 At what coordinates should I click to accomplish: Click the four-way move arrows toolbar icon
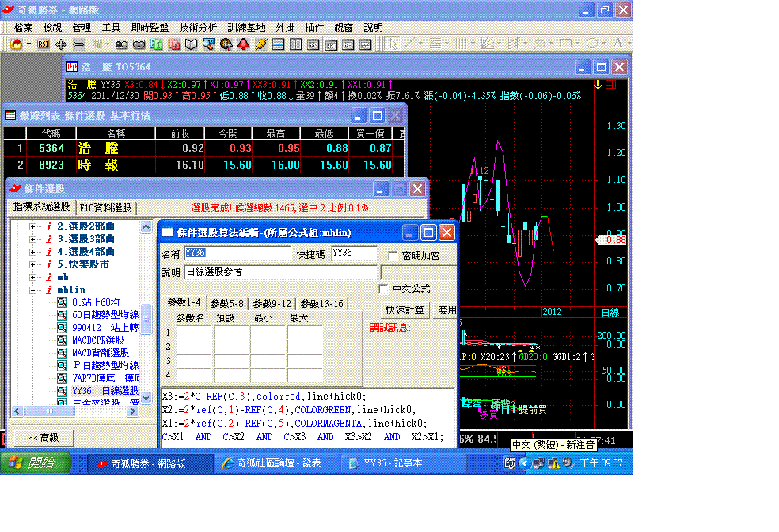coord(61,44)
